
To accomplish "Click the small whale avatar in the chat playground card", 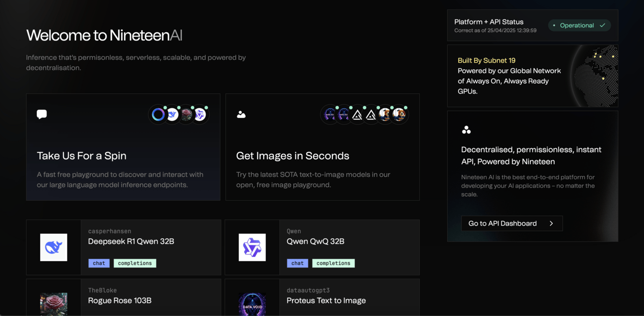I will click(172, 115).
